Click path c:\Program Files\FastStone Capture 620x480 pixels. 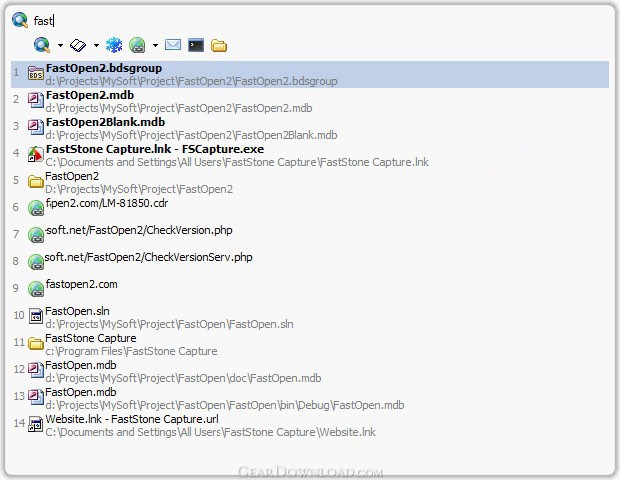pos(131,351)
